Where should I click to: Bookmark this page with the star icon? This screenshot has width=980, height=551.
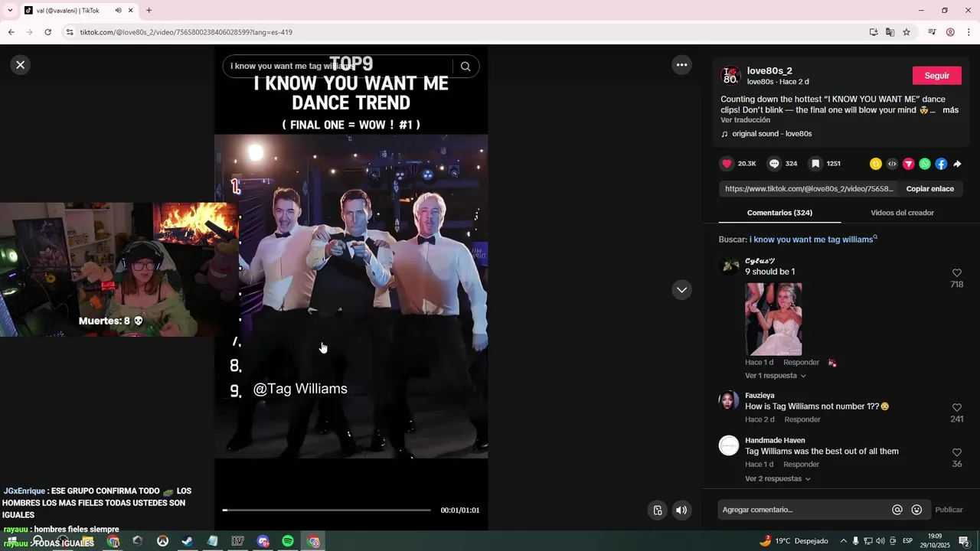pyautogui.click(x=906, y=32)
